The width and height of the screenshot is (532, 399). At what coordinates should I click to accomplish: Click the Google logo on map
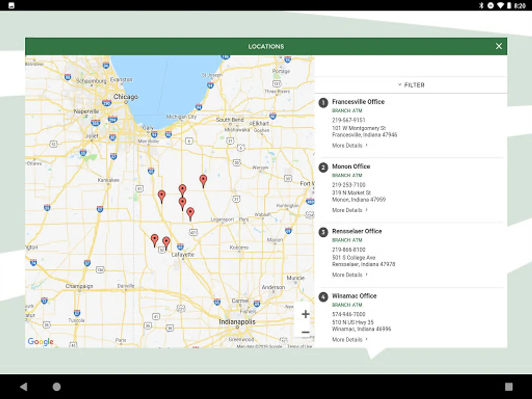[40, 341]
